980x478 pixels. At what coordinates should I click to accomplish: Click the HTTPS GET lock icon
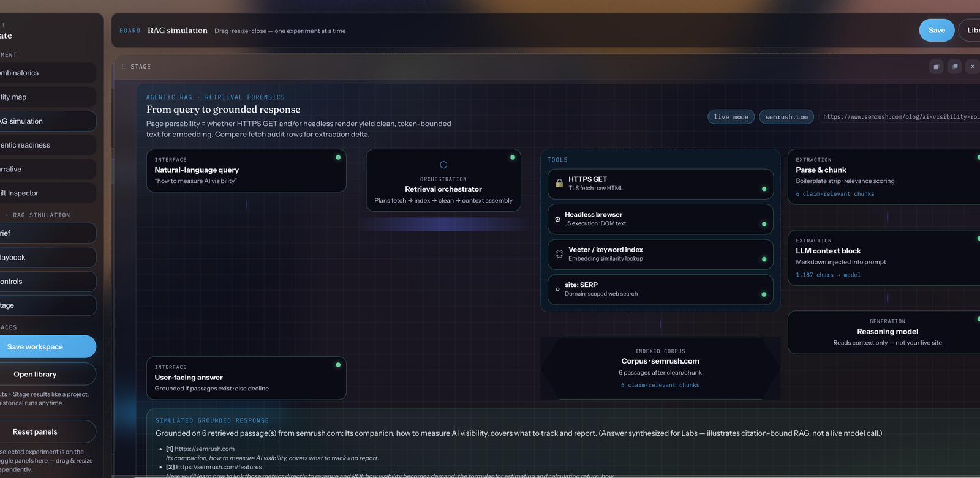(559, 183)
